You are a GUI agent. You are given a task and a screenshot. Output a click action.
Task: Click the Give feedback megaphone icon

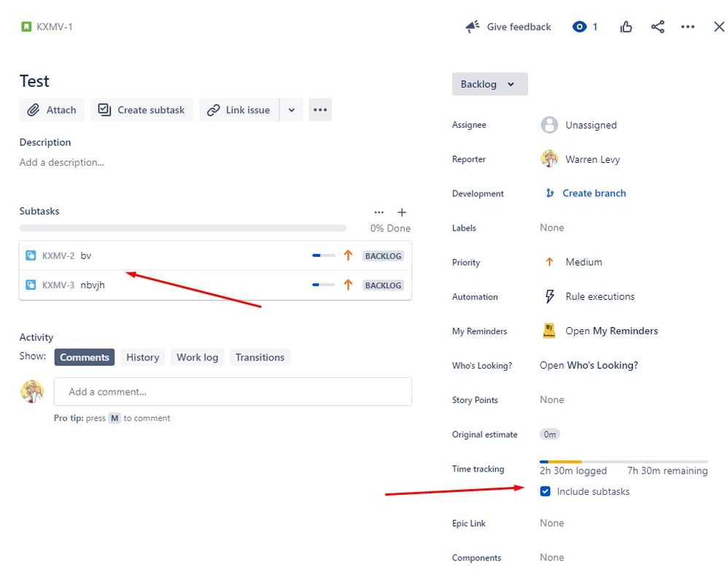coord(473,27)
